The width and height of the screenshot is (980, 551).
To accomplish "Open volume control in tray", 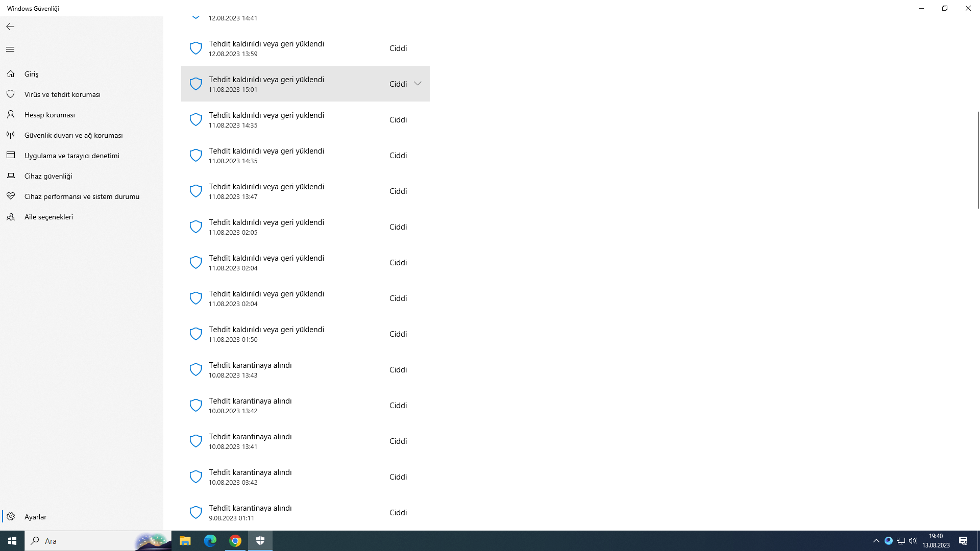I will pos(913,541).
